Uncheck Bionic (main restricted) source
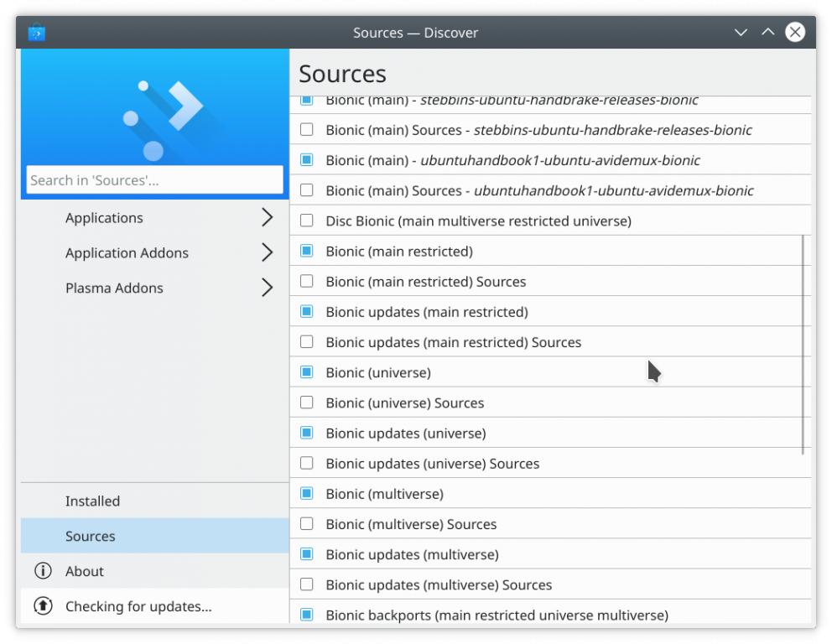 click(x=307, y=251)
